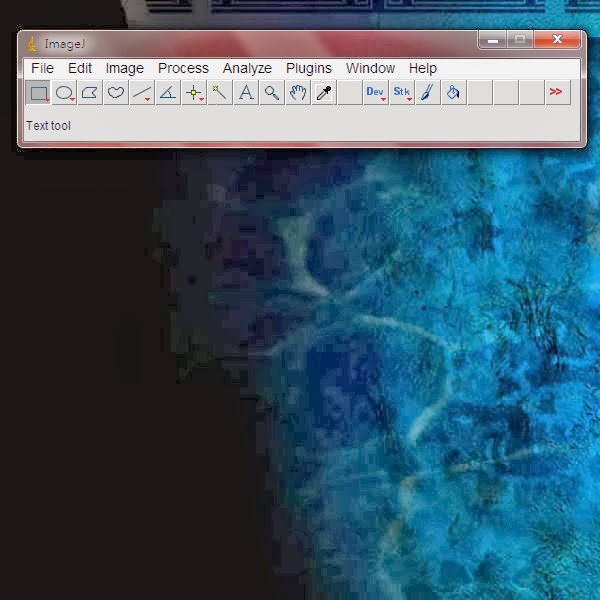
Task: Select the Color picker eyedropper tool
Action: (x=324, y=92)
